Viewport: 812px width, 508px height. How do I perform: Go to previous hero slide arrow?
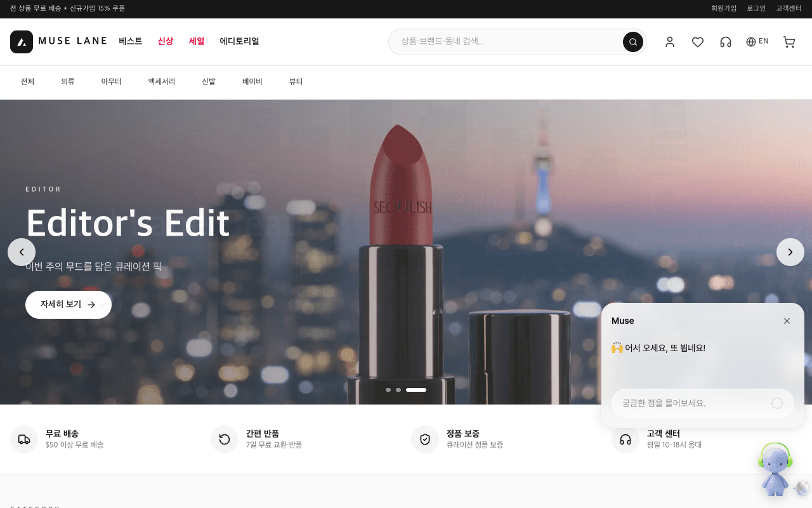coord(22,252)
